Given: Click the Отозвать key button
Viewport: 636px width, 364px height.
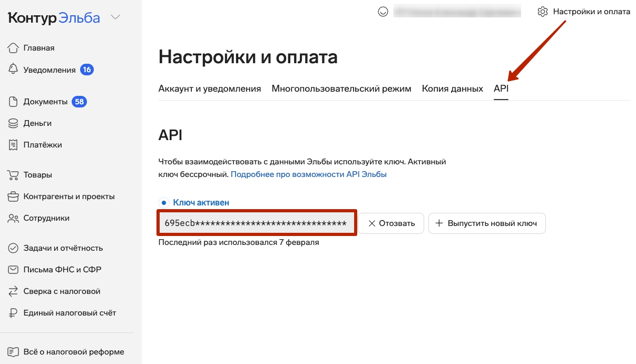Looking at the screenshot, I should (391, 223).
